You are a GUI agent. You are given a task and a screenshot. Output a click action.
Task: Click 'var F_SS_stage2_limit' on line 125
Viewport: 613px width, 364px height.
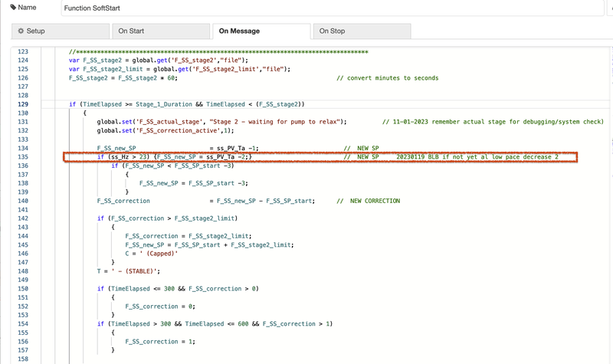(106, 69)
